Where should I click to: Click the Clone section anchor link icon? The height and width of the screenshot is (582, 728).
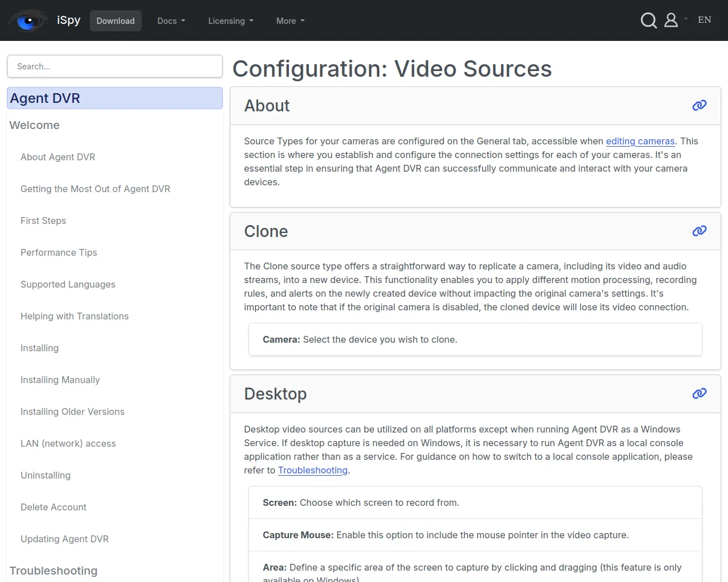pyautogui.click(x=699, y=231)
